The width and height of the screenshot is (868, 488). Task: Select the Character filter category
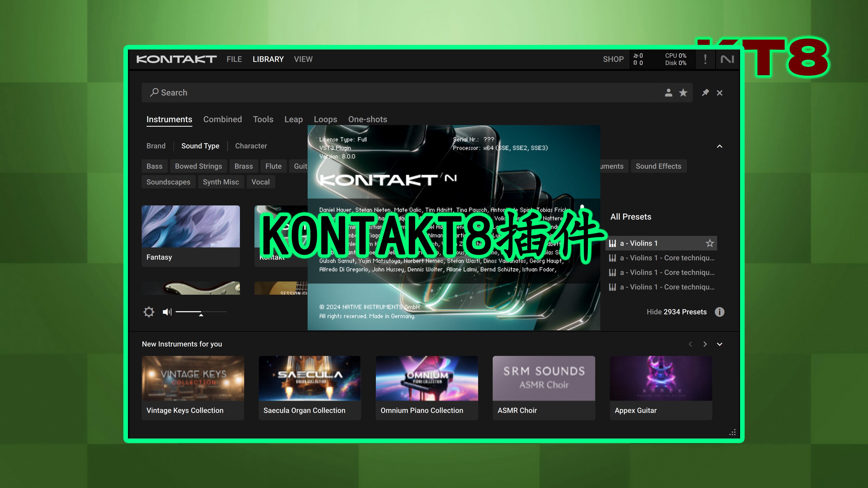tap(251, 146)
